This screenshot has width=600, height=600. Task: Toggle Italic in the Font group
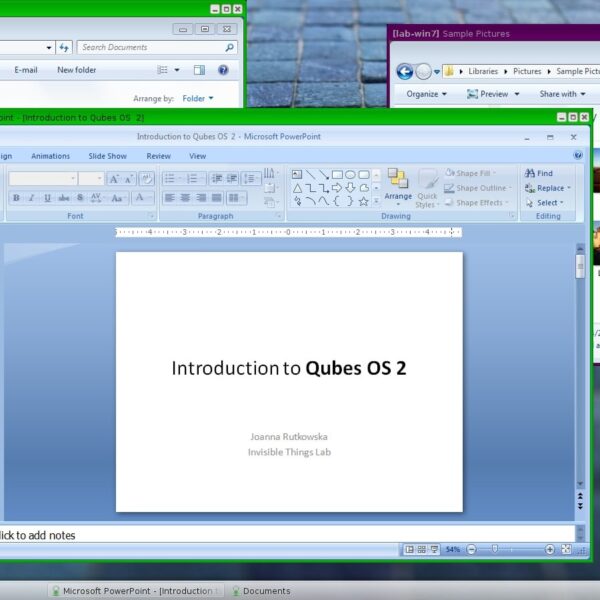(x=32, y=198)
